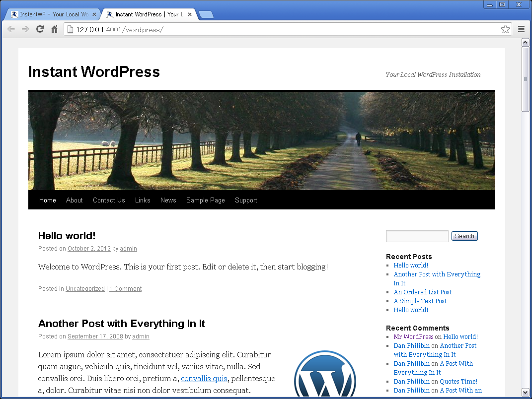Click the page icon in address bar
Screen dimensions: 532x399
tap(70, 29)
